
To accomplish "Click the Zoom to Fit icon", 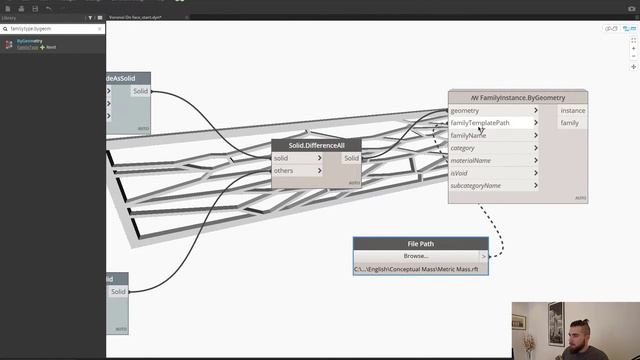I will click(633, 40).
